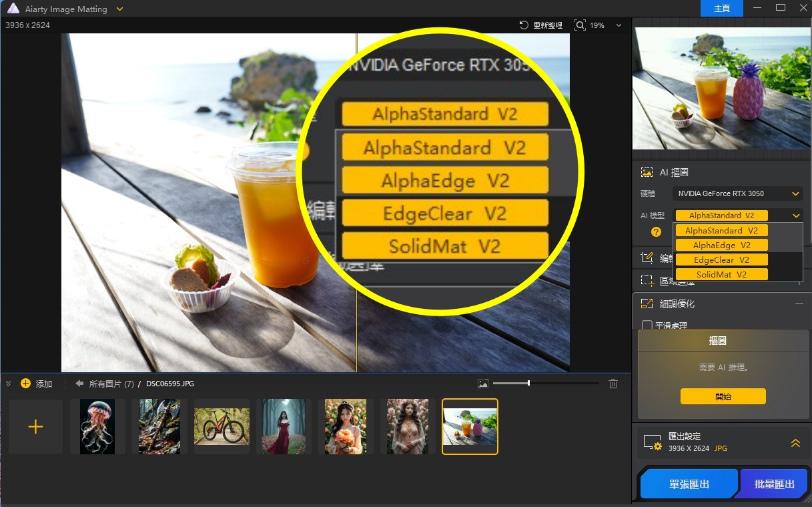Image resolution: width=812 pixels, height=507 pixels.
Task: Select the woman in red dress thumbnail
Action: pos(284,427)
